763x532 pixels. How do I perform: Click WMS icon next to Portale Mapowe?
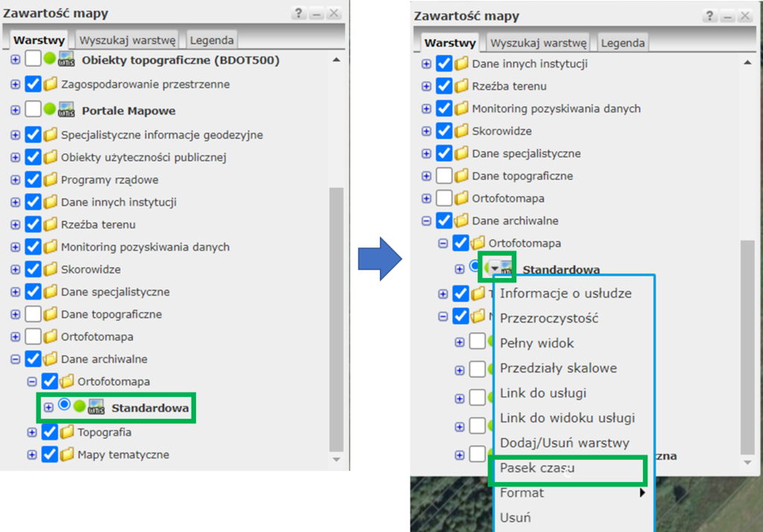(66, 110)
